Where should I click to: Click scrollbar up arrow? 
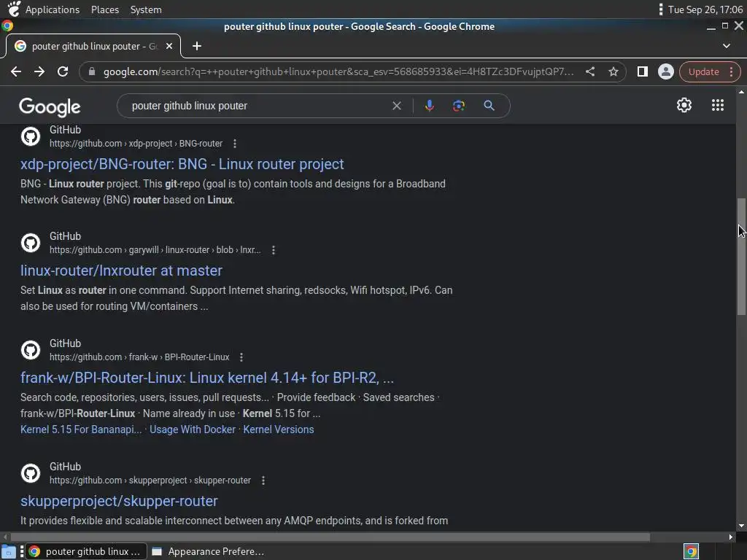pyautogui.click(x=741, y=91)
